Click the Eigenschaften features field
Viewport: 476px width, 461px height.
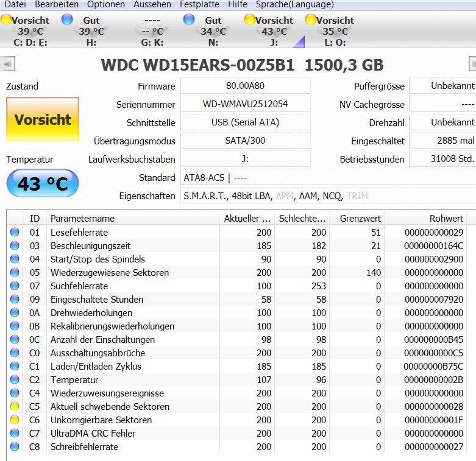328,195
